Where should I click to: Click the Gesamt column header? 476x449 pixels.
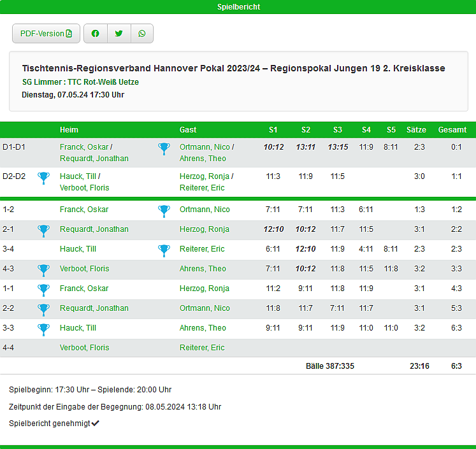pos(452,130)
